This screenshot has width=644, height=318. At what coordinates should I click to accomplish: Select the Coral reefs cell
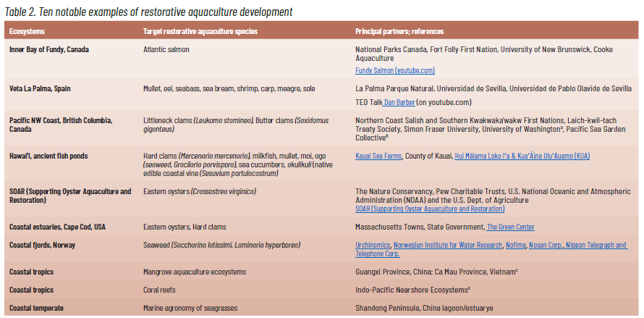(x=159, y=290)
